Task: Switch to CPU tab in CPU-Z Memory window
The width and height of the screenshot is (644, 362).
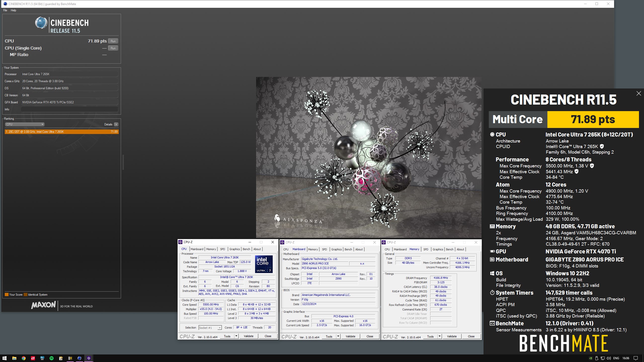Action: point(387,249)
